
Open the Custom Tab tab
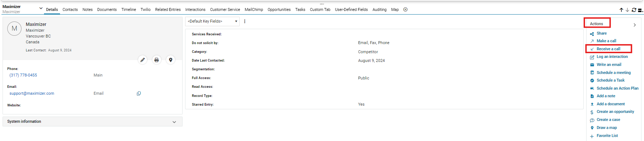click(x=320, y=9)
